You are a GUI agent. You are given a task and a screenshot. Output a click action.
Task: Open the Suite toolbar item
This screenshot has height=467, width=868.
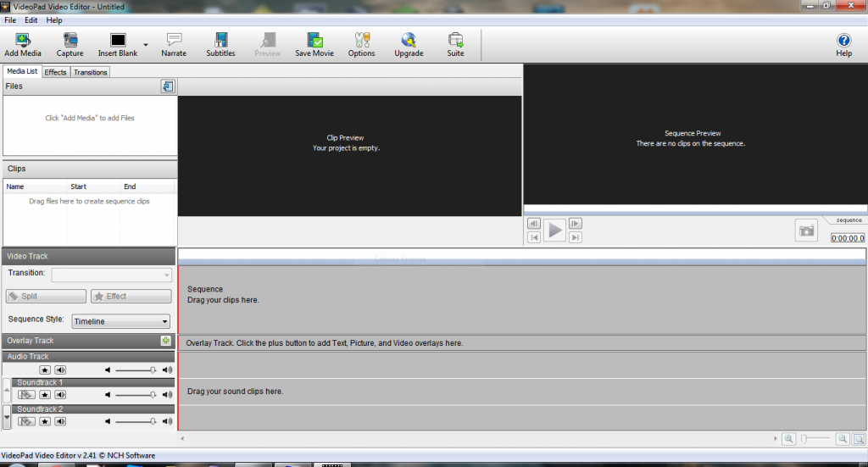click(455, 44)
